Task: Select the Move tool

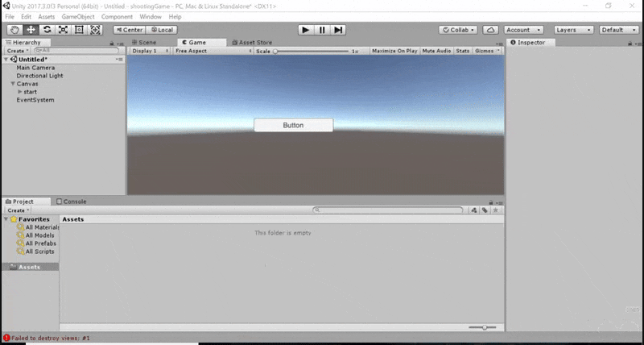Action: [x=31, y=30]
